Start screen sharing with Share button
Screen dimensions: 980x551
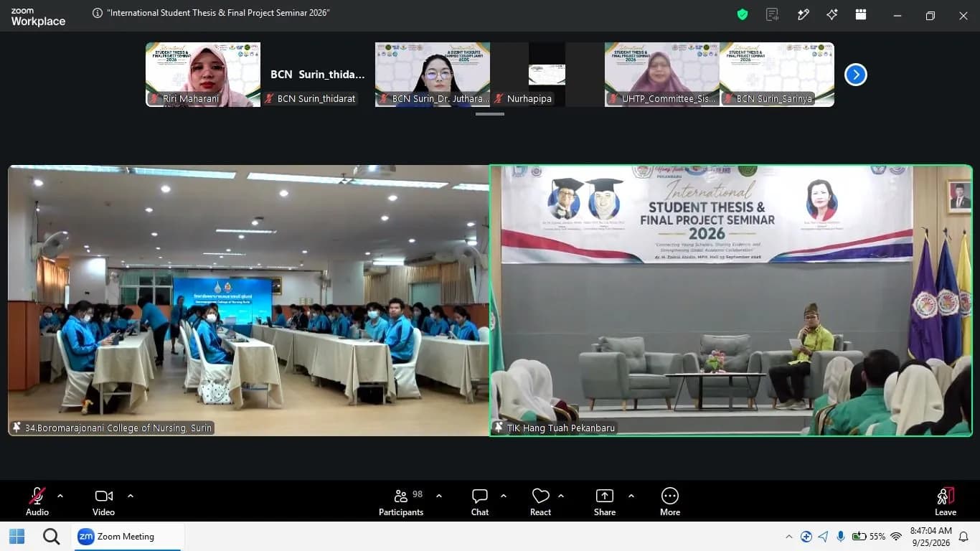point(605,501)
